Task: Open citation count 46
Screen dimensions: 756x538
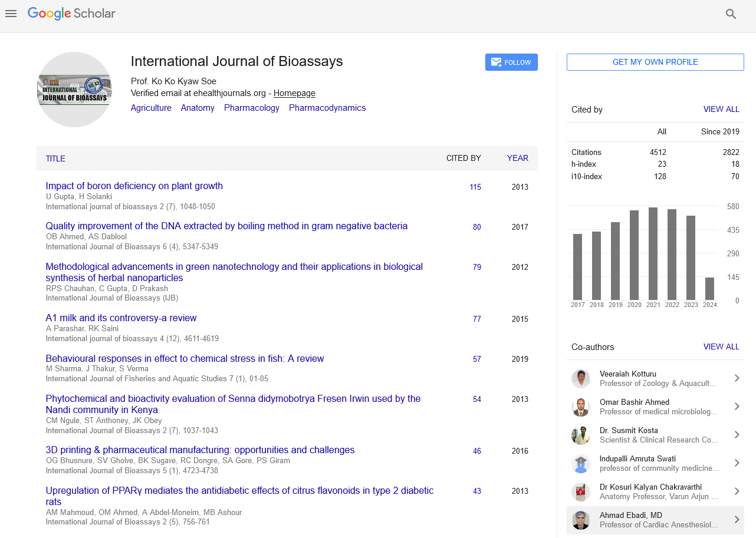Action: [x=477, y=451]
